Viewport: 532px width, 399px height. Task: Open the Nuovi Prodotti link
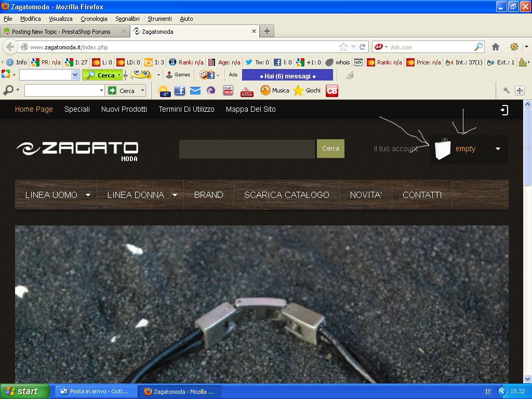click(x=124, y=109)
